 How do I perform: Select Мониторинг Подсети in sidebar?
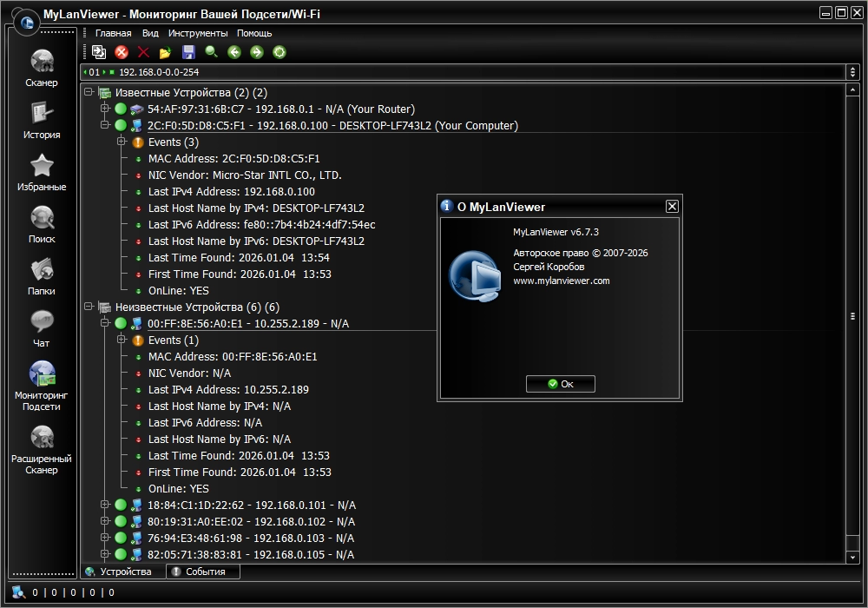click(42, 386)
